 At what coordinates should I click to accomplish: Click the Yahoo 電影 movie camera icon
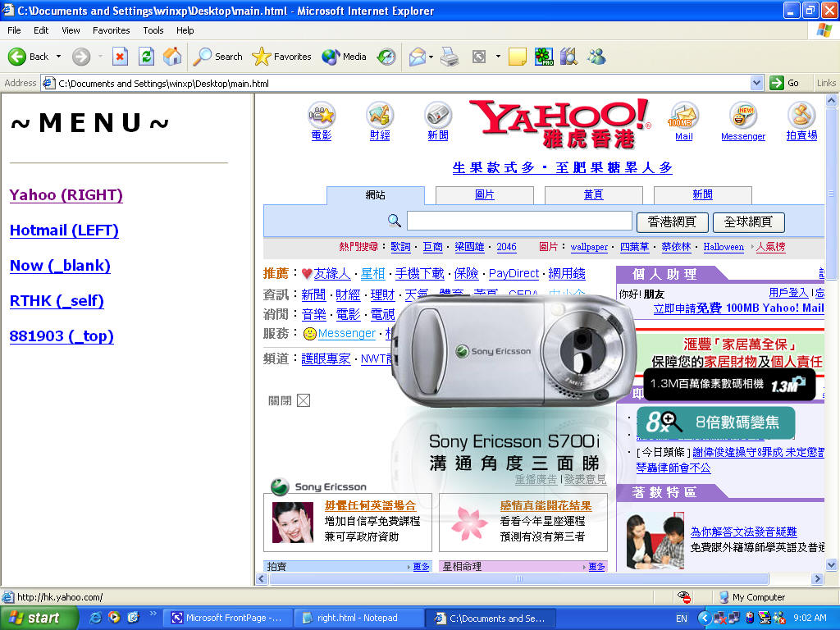click(322, 115)
